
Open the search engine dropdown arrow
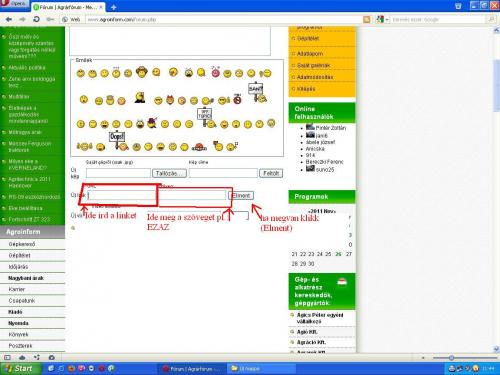point(387,20)
